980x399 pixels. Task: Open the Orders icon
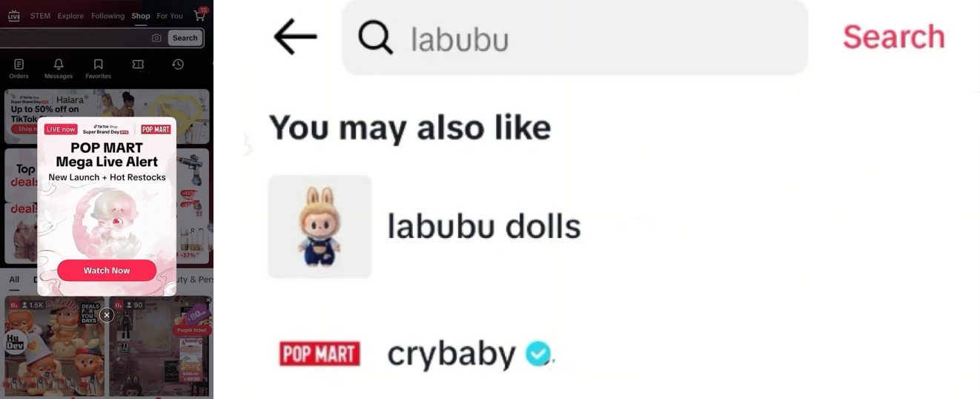(19, 65)
